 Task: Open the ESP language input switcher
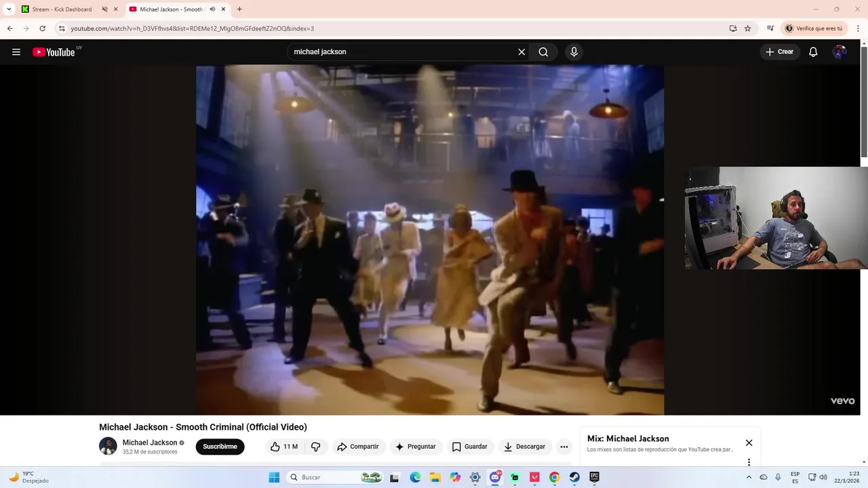tap(795, 477)
